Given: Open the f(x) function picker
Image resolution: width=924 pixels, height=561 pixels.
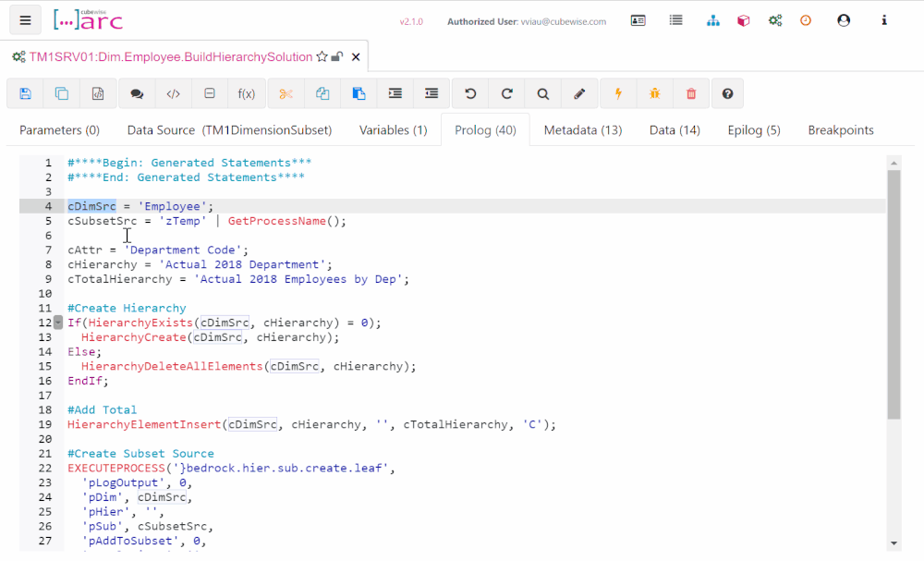Looking at the screenshot, I should pyautogui.click(x=247, y=92).
